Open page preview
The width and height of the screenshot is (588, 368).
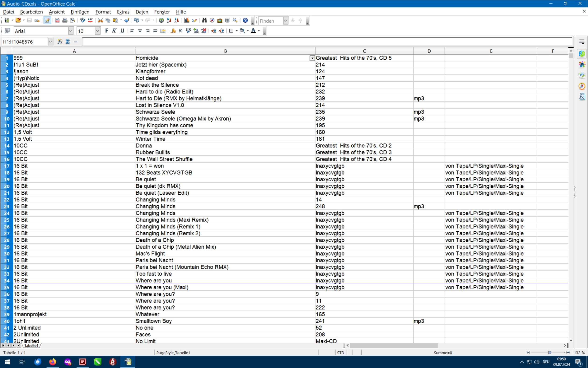[x=72, y=21]
